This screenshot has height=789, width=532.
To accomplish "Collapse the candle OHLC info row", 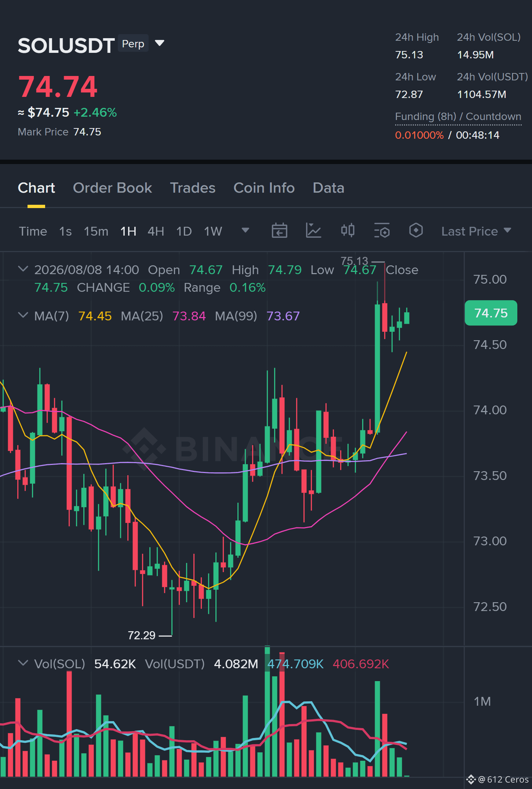I will coord(23,269).
